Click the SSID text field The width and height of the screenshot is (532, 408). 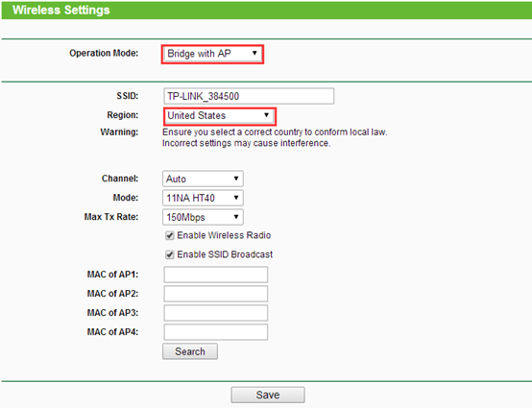(249, 96)
